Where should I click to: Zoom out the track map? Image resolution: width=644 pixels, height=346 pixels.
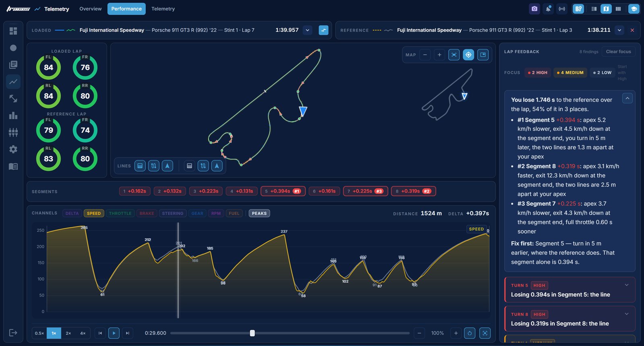pyautogui.click(x=425, y=55)
